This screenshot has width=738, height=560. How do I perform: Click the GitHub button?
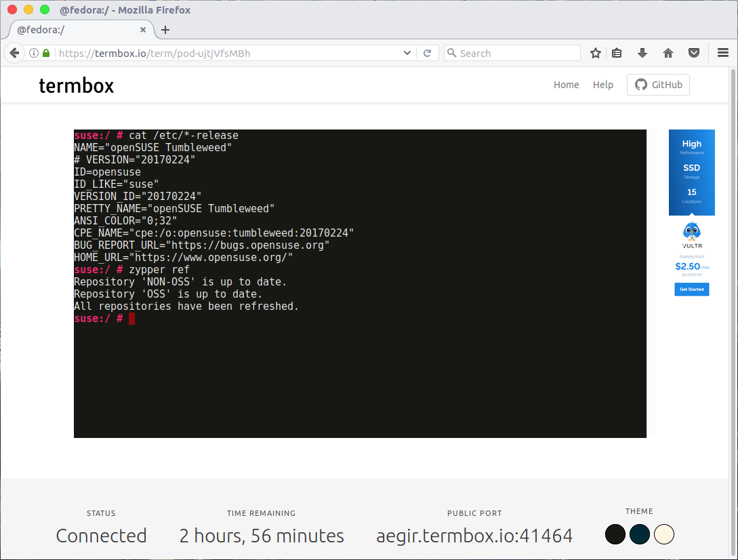coord(658,85)
